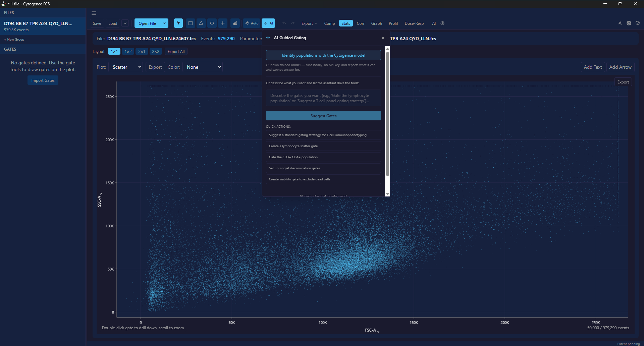The width and height of the screenshot is (644, 346).
Task: Expand the Load dropdown arrow
Action: coord(125,23)
